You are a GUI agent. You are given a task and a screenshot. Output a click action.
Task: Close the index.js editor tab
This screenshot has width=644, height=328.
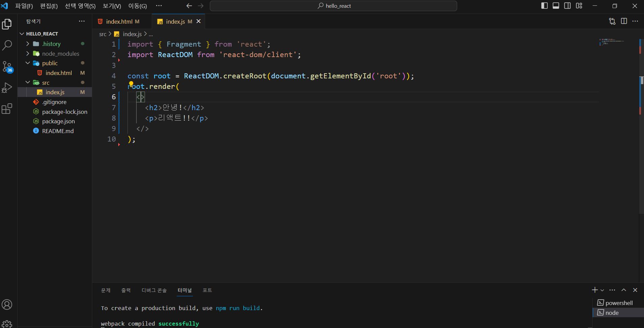pos(199,21)
